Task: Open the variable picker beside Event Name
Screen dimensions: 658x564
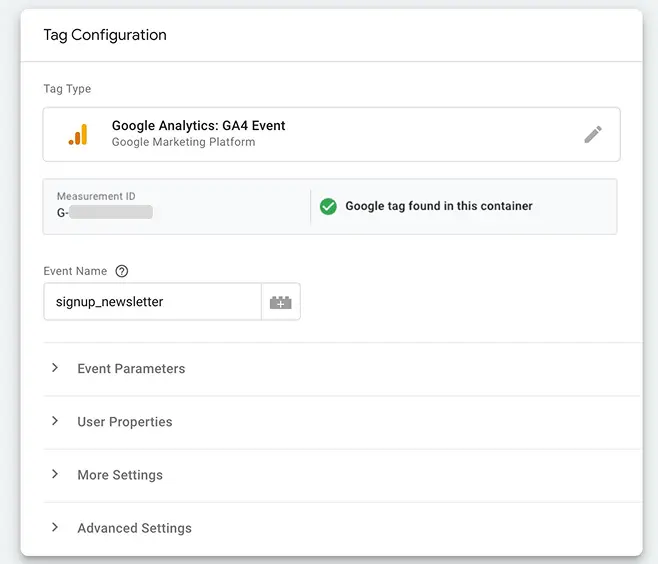Action: click(281, 302)
